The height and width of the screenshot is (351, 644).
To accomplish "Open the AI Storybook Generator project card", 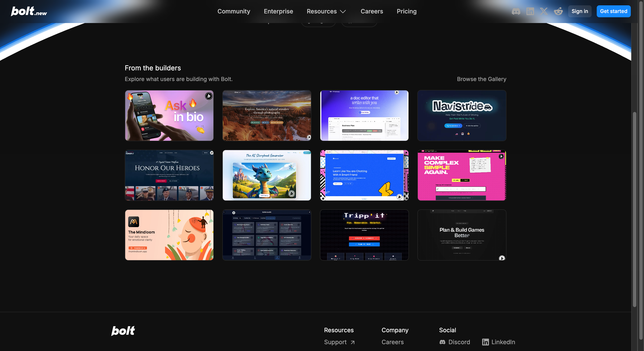I will [x=267, y=175].
